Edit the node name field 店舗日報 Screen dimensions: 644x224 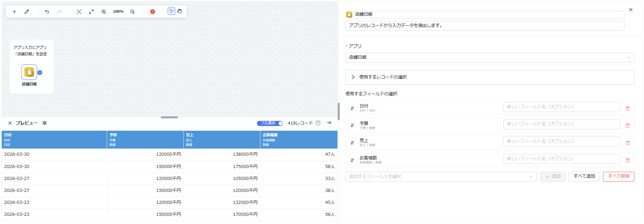pyautogui.click(x=488, y=14)
